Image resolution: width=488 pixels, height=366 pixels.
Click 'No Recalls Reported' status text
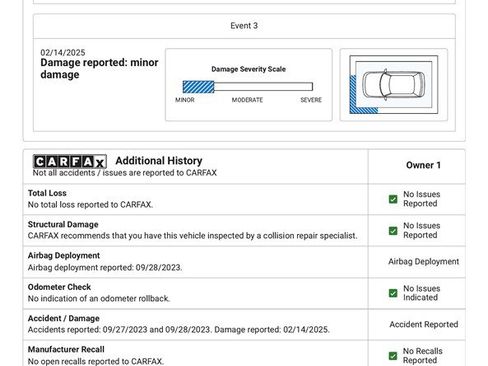point(423,356)
